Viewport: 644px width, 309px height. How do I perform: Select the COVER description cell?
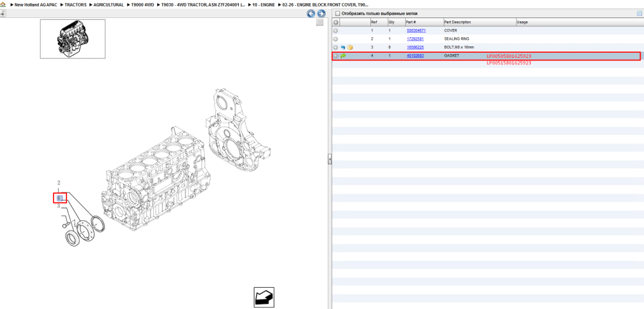(451, 31)
